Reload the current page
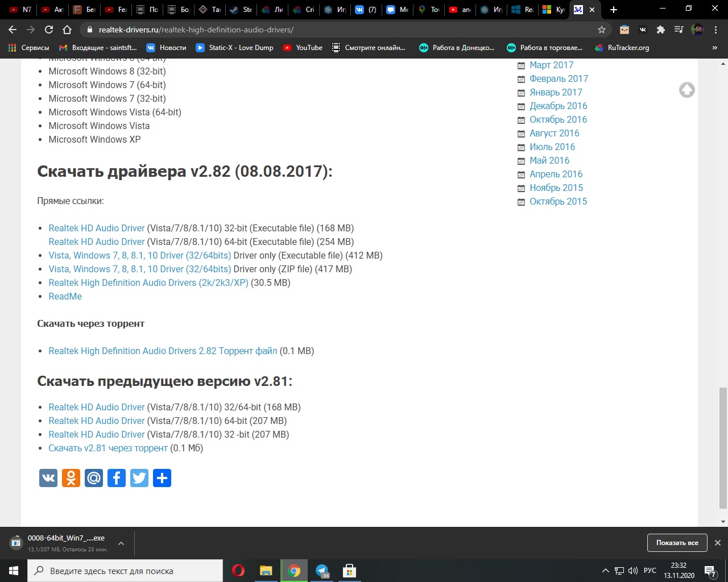This screenshot has width=728, height=582. click(x=49, y=30)
